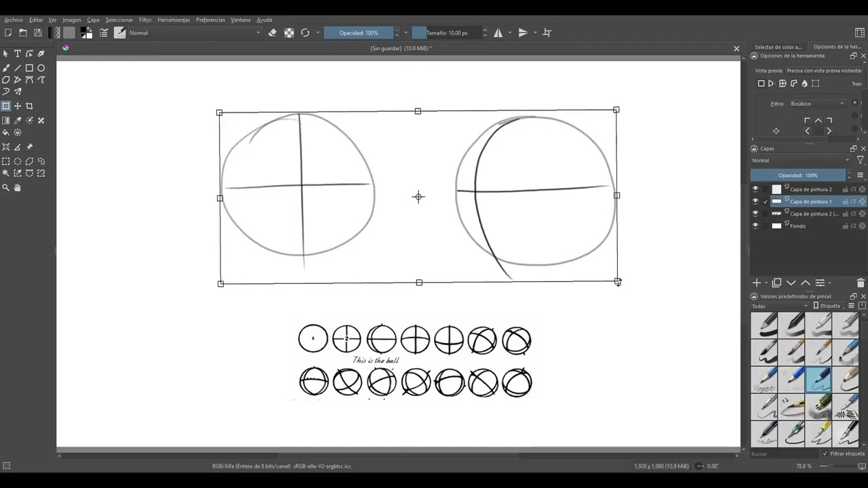Float the Capas docker panel
Image resolution: width=868 pixels, height=488 pixels.
click(x=853, y=148)
